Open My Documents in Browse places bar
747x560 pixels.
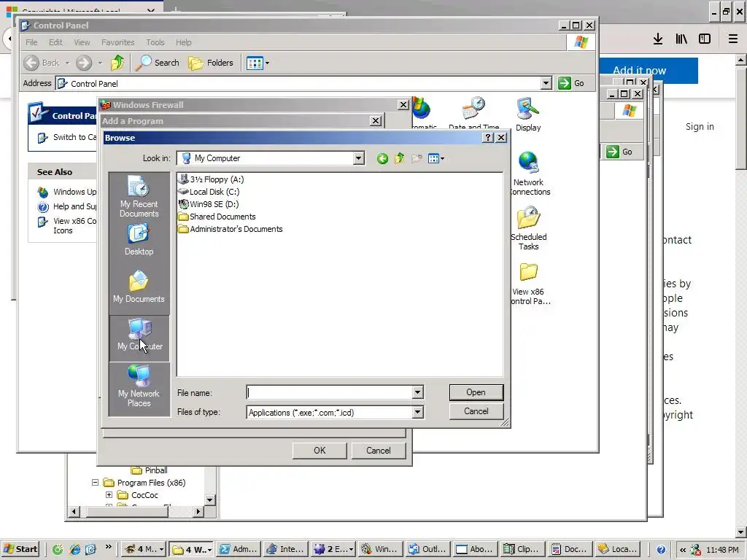(x=139, y=287)
